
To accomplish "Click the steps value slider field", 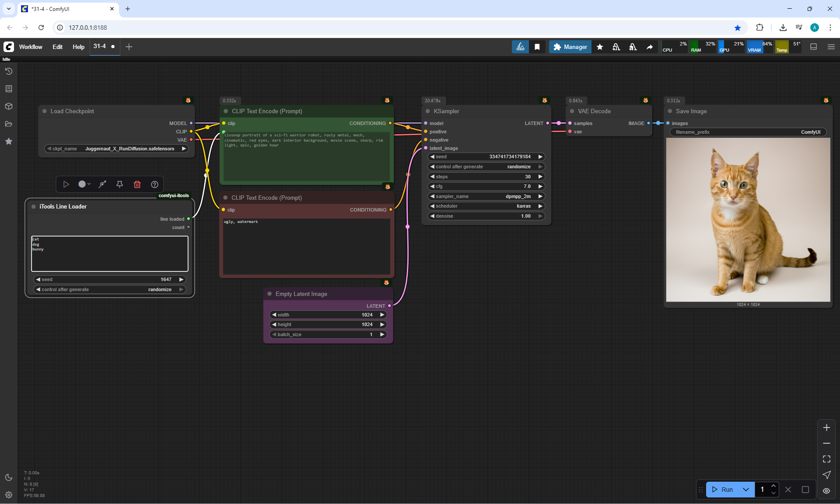I will tap(486, 177).
